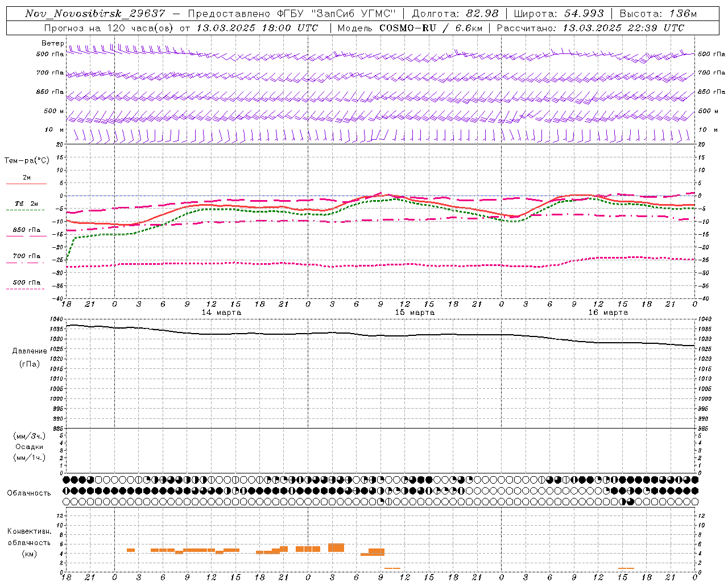
Task: Click the right 850 гПа wind level label
Action: (x=712, y=92)
